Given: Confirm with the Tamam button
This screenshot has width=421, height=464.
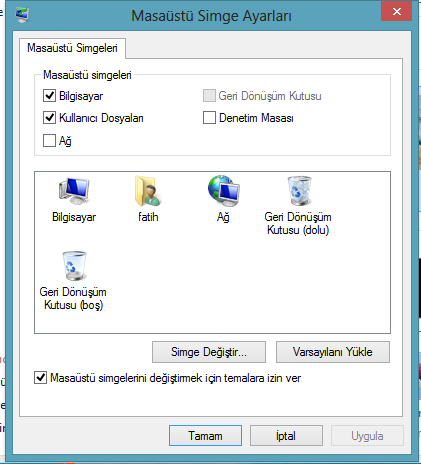Looking at the screenshot, I should coord(205,436).
